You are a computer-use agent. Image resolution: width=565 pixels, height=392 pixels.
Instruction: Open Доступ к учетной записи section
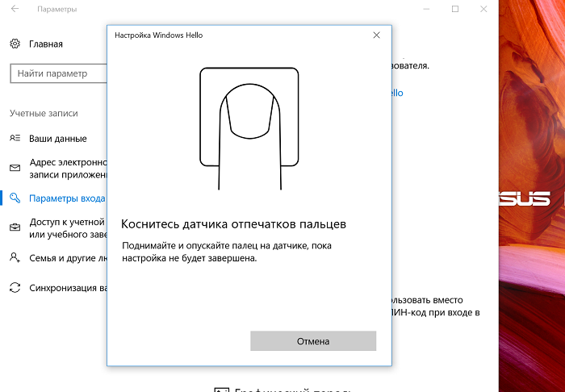[68, 228]
